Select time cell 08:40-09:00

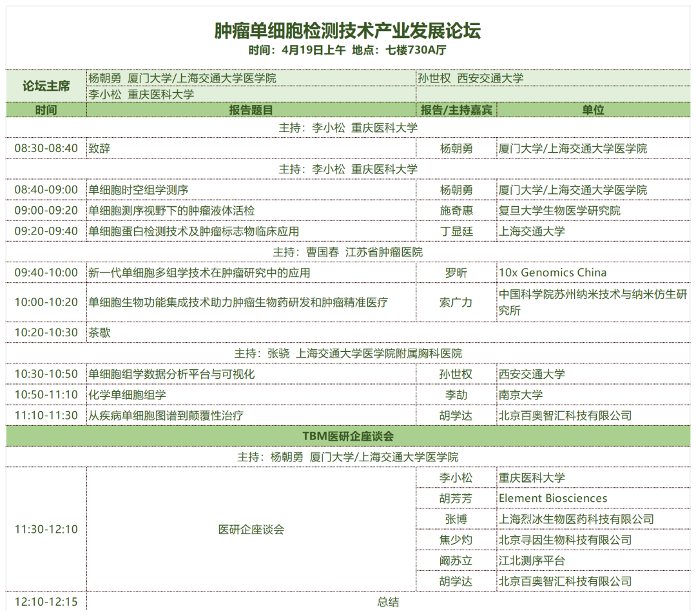coord(46,190)
